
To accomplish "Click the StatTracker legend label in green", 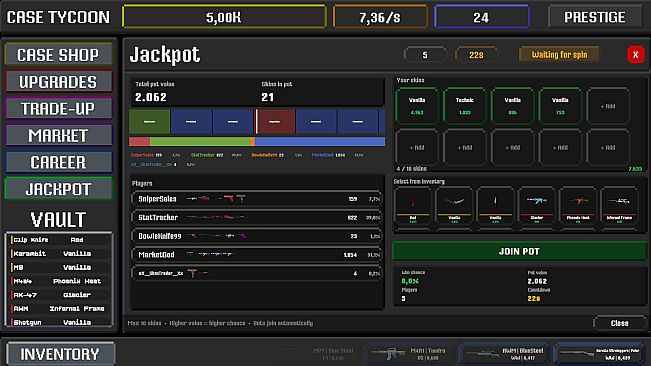I will (x=203, y=155).
